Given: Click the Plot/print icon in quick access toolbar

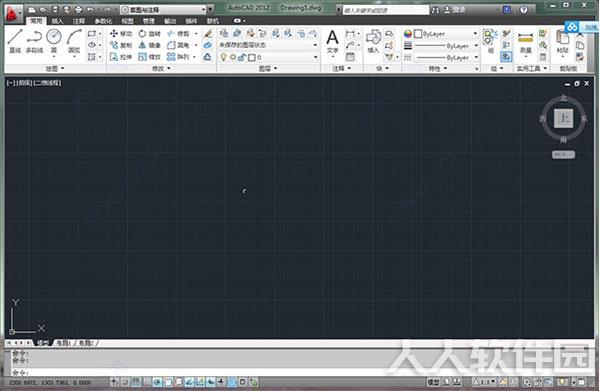Looking at the screenshot, I should tap(78, 10).
